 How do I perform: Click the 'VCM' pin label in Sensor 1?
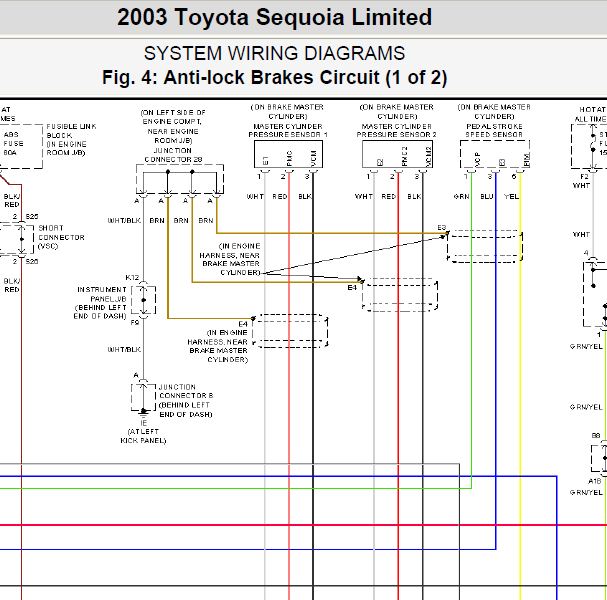click(314, 158)
